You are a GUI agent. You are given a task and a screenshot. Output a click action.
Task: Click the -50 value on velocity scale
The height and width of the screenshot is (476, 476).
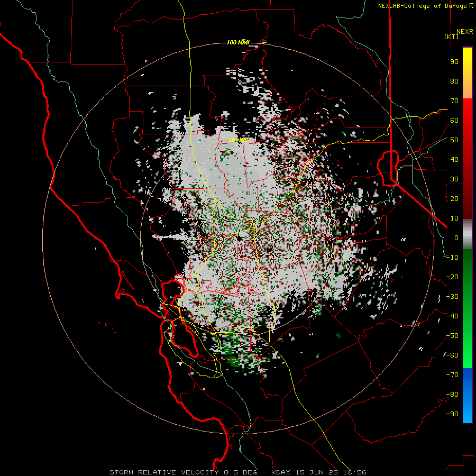tap(452, 336)
